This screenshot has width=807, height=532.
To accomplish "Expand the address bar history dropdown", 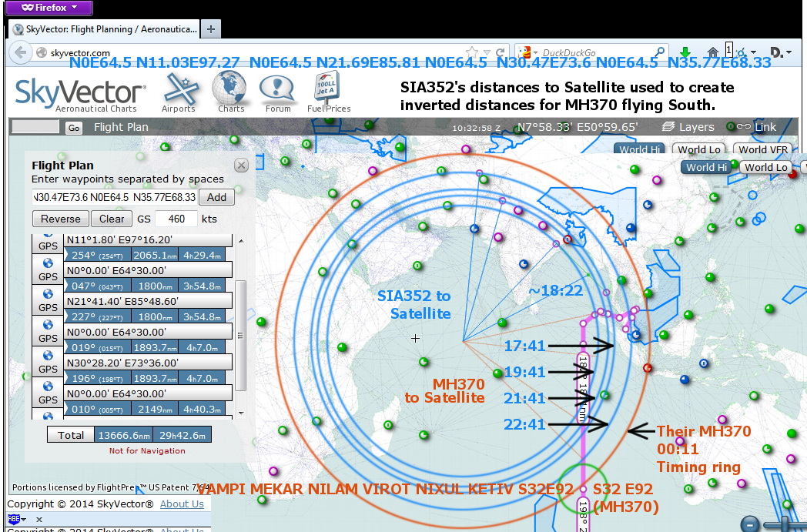I will (487, 52).
